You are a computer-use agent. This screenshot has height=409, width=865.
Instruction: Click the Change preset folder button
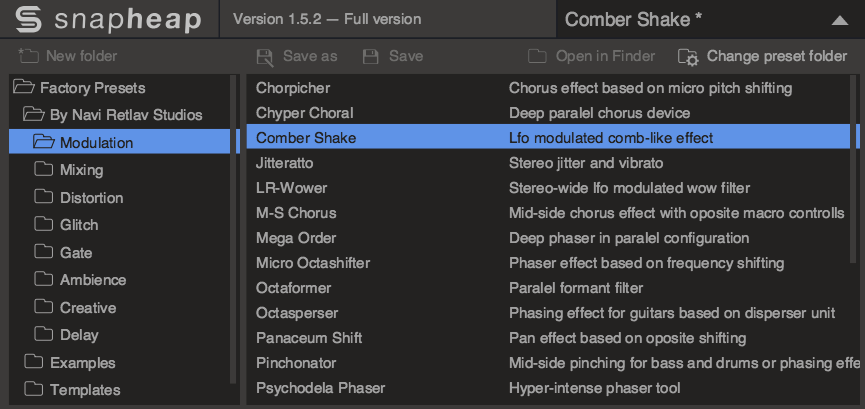[762, 56]
